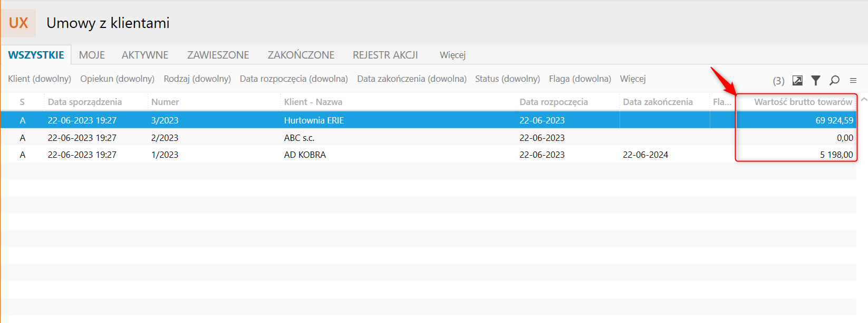Image resolution: width=868 pixels, height=323 pixels.
Task: Click the value 69 924,59
Action: (x=834, y=120)
